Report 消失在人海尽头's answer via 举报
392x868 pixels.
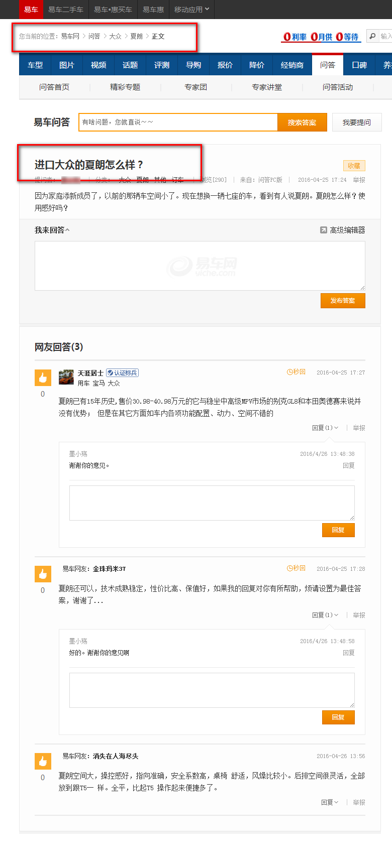359,802
